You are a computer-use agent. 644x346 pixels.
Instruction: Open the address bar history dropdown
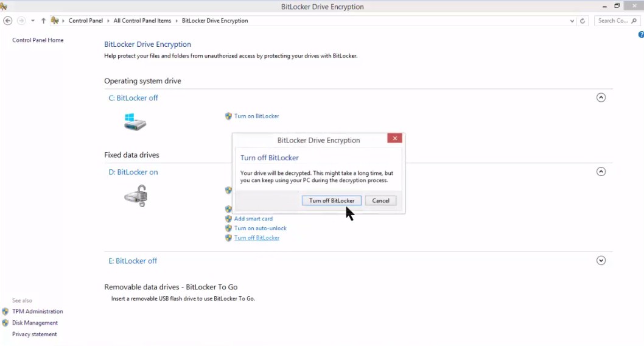tap(572, 21)
